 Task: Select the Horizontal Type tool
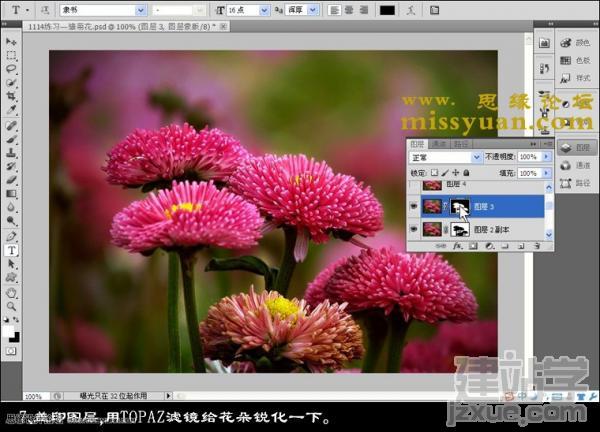tap(11, 250)
